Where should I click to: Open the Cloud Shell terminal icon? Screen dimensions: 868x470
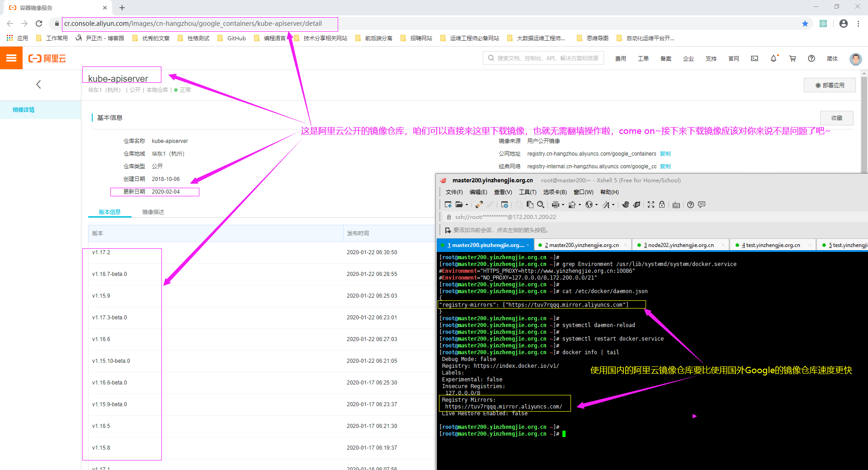755,58
